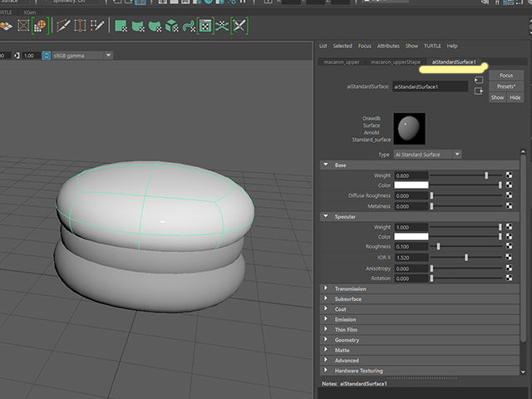The height and width of the screenshot is (399, 532).
Task: Click the Contour Stretch mapping arrow icon
Action: click(189, 26)
